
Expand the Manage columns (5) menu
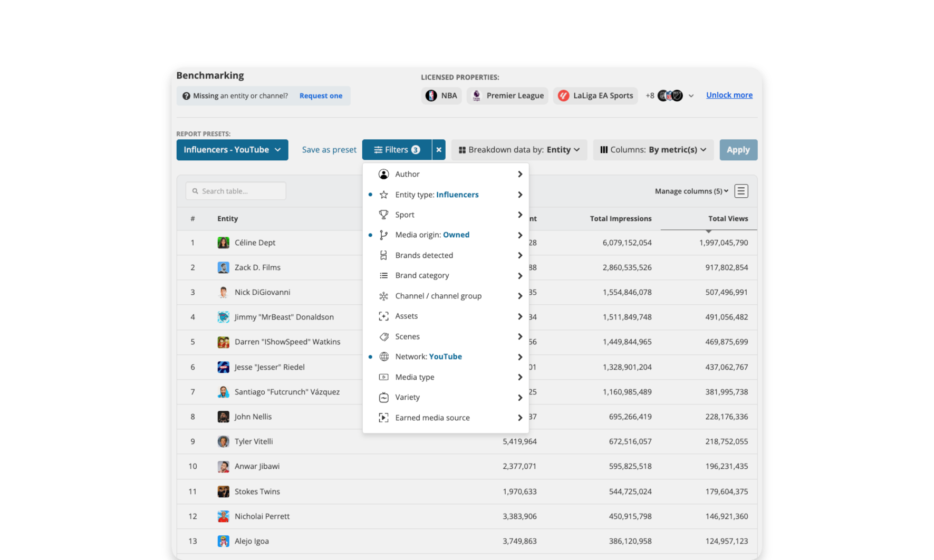click(691, 191)
